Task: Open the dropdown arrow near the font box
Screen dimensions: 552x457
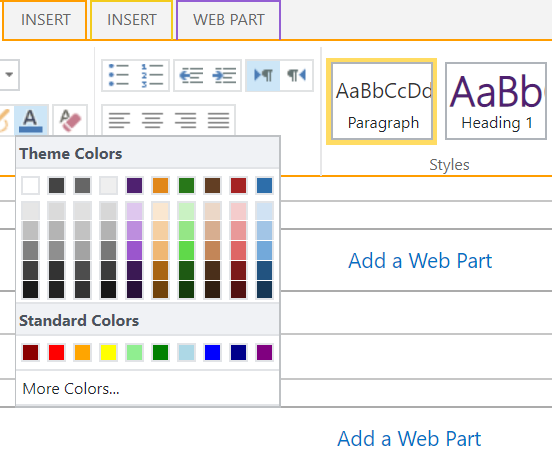Action: 9,75
